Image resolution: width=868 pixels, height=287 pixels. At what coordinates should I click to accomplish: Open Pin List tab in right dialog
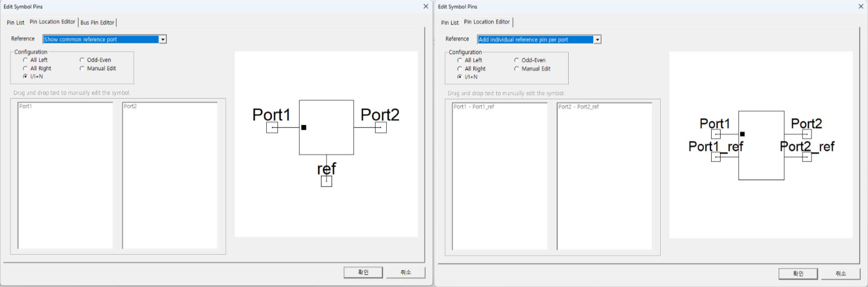tap(449, 22)
